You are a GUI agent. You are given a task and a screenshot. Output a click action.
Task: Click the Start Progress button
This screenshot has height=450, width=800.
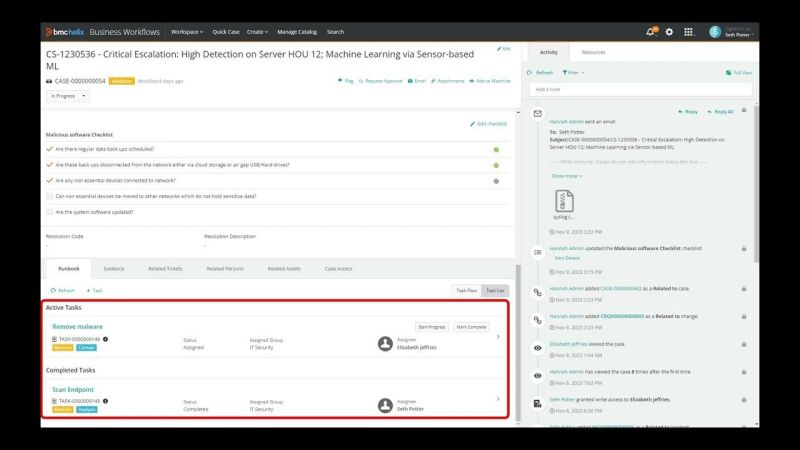(x=432, y=327)
